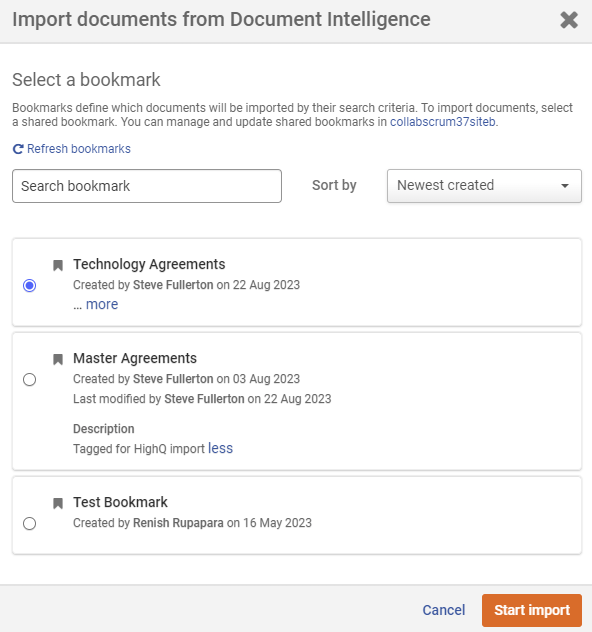Image resolution: width=592 pixels, height=632 pixels.
Task: Expand Technology Agreements details with more
Action: [102, 304]
